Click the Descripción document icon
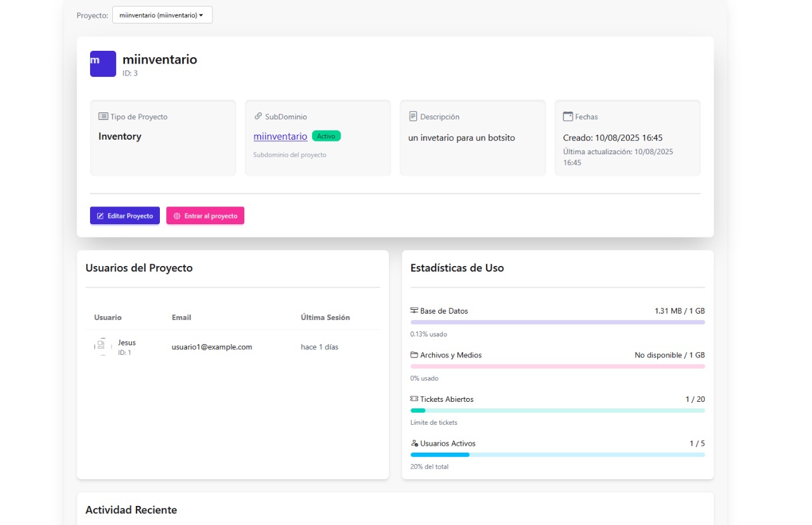The height and width of the screenshot is (525, 812). tap(413, 117)
